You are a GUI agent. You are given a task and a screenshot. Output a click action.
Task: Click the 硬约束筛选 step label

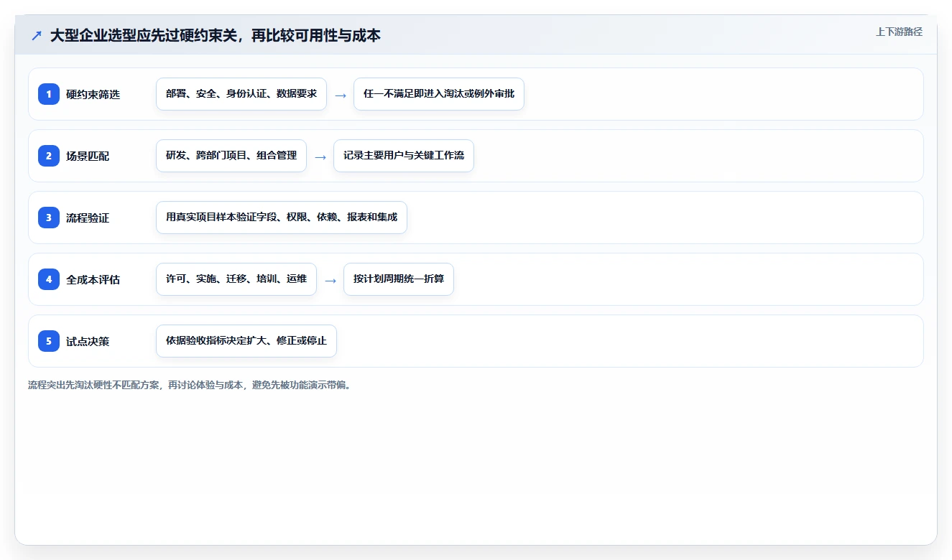pyautogui.click(x=93, y=94)
